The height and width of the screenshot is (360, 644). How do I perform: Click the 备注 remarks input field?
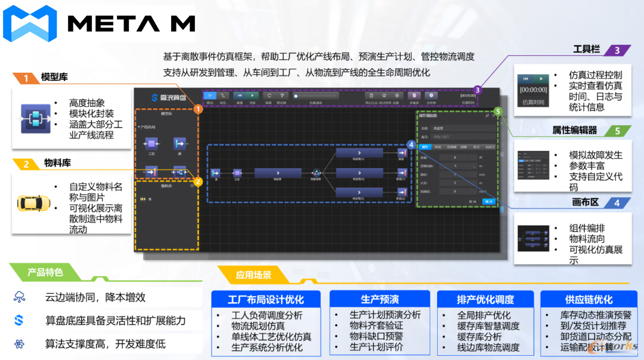pyautogui.click(x=463, y=136)
